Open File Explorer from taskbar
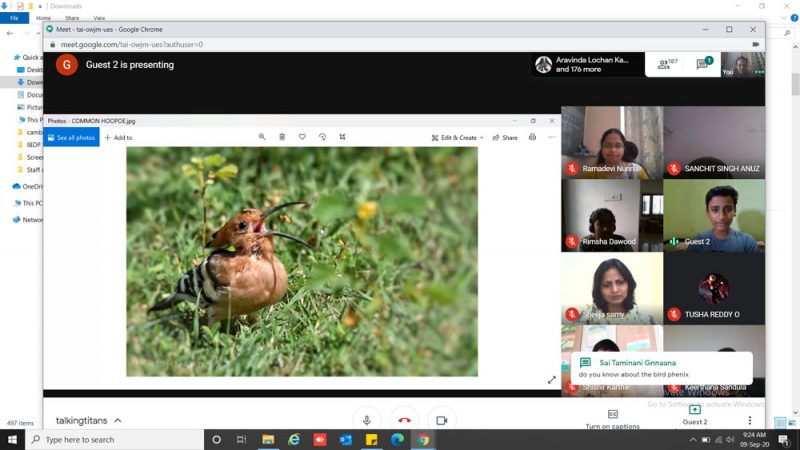Image resolution: width=800 pixels, height=450 pixels. 268,439
